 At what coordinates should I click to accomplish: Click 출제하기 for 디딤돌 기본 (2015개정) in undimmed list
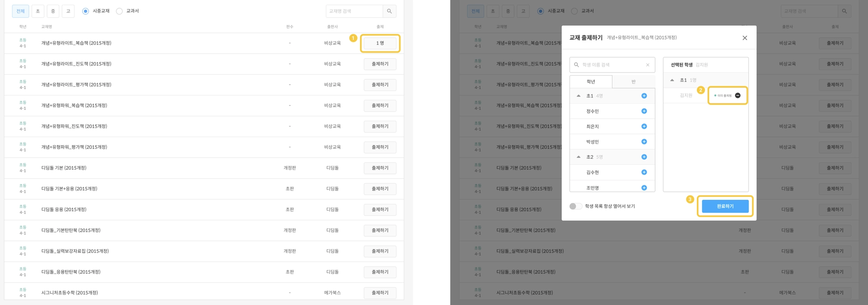(380, 168)
